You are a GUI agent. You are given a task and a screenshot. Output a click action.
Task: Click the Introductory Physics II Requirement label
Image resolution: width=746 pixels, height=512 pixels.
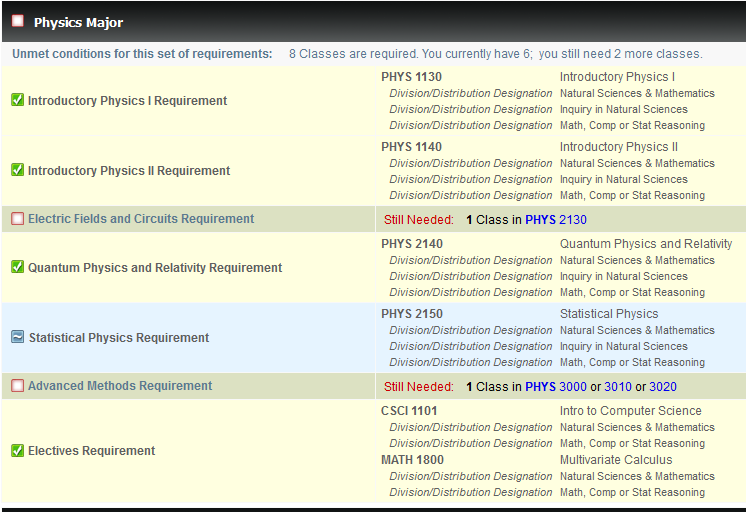pyautogui.click(x=129, y=171)
